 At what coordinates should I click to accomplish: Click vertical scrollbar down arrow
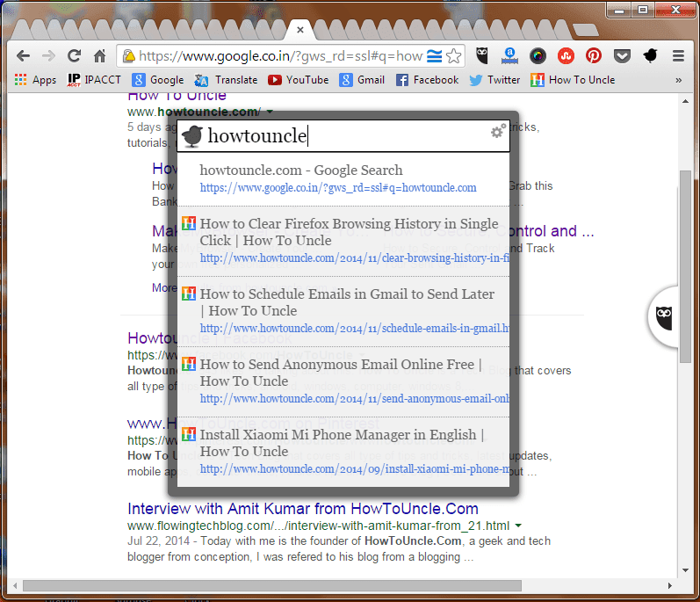(x=685, y=570)
